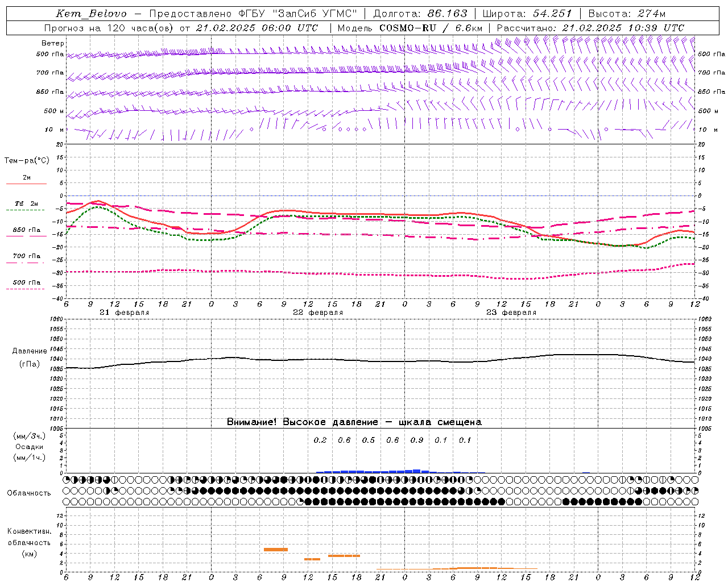Click the 'Рассчитано: 21.02.2025 10:39 UTC' timestamp
The image size is (728, 582).
point(590,28)
